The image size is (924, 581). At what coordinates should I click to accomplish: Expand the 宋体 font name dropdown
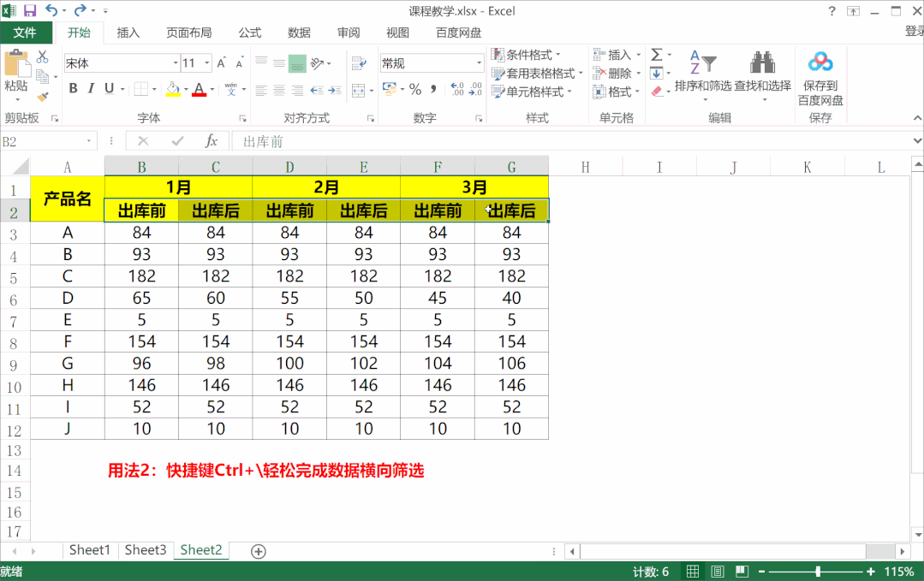pos(175,63)
